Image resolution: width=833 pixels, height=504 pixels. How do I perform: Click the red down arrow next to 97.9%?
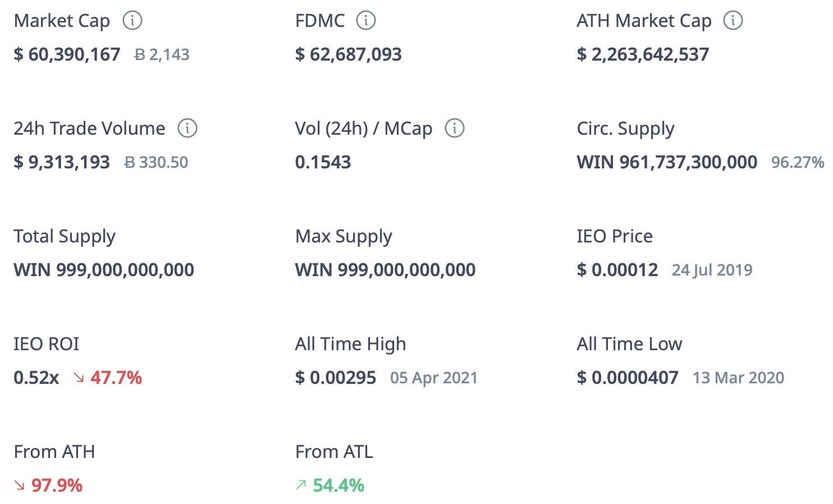pos(20,485)
